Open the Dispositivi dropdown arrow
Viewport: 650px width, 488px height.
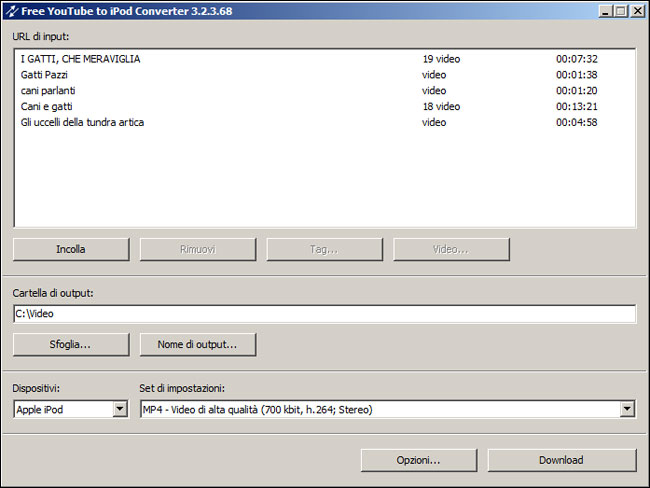120,409
